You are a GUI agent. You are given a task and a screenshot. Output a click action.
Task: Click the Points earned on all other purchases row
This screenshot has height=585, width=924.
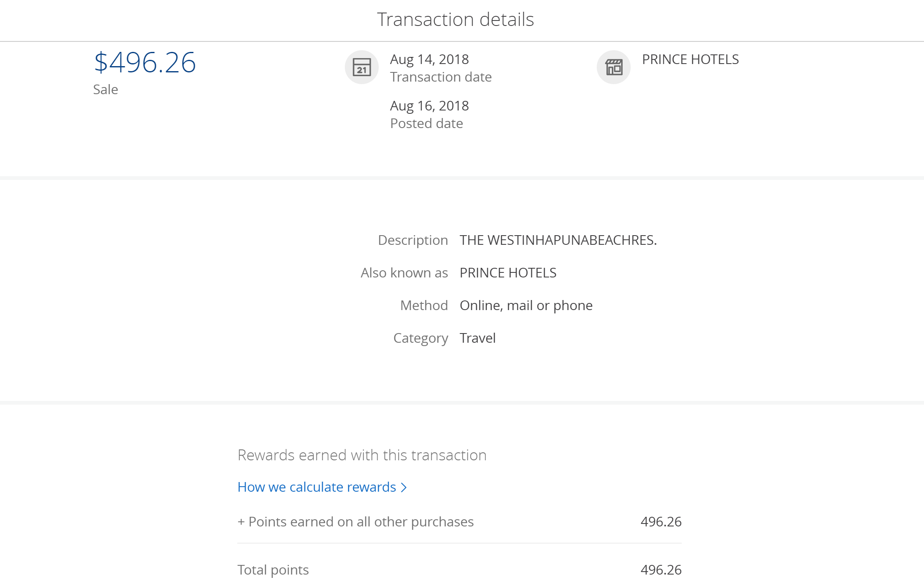[361, 522]
